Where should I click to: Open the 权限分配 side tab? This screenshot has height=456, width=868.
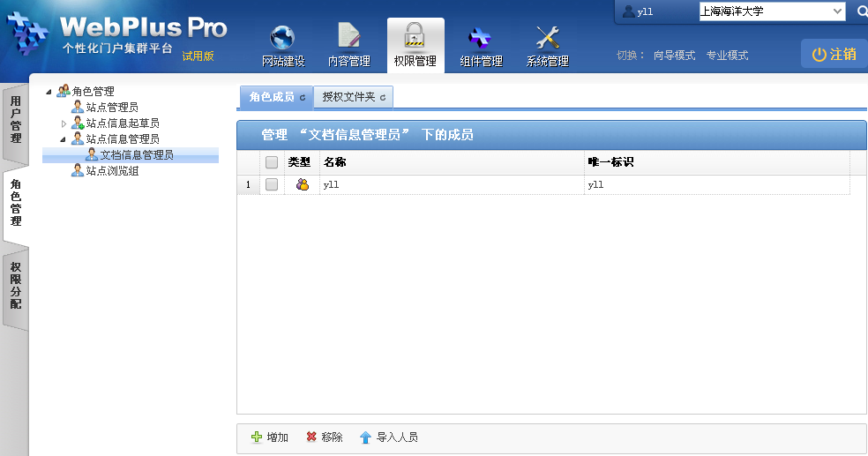pyautogui.click(x=15, y=285)
